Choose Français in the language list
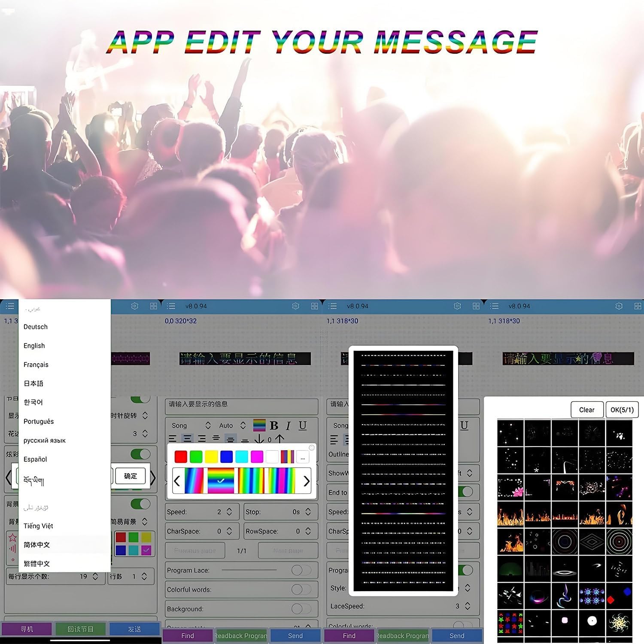 click(36, 365)
